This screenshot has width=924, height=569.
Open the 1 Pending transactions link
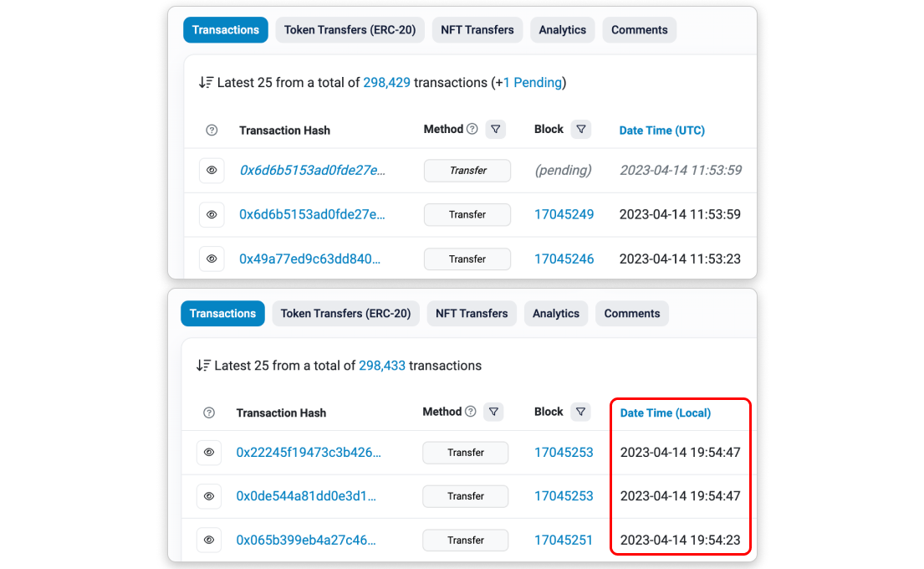(532, 83)
